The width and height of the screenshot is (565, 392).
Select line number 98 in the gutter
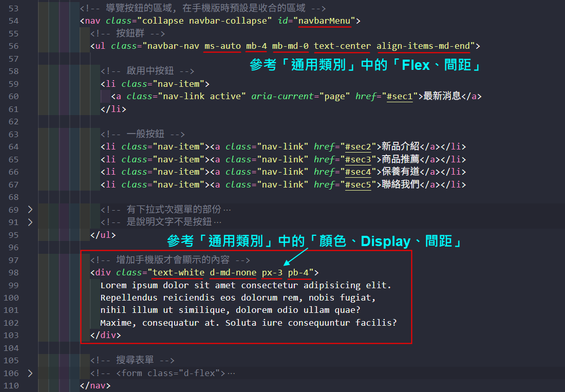[x=14, y=272]
